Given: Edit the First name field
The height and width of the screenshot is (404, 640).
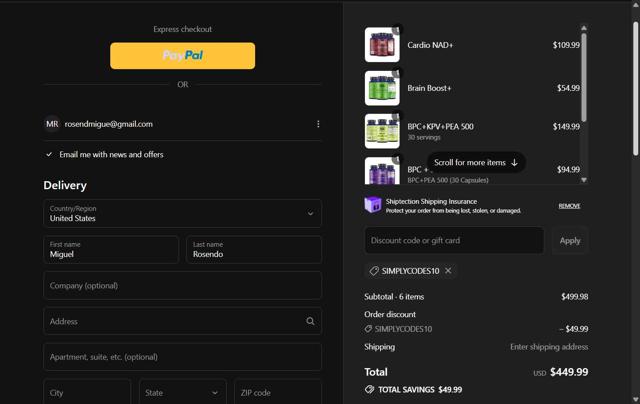Looking at the screenshot, I should pyautogui.click(x=111, y=249).
